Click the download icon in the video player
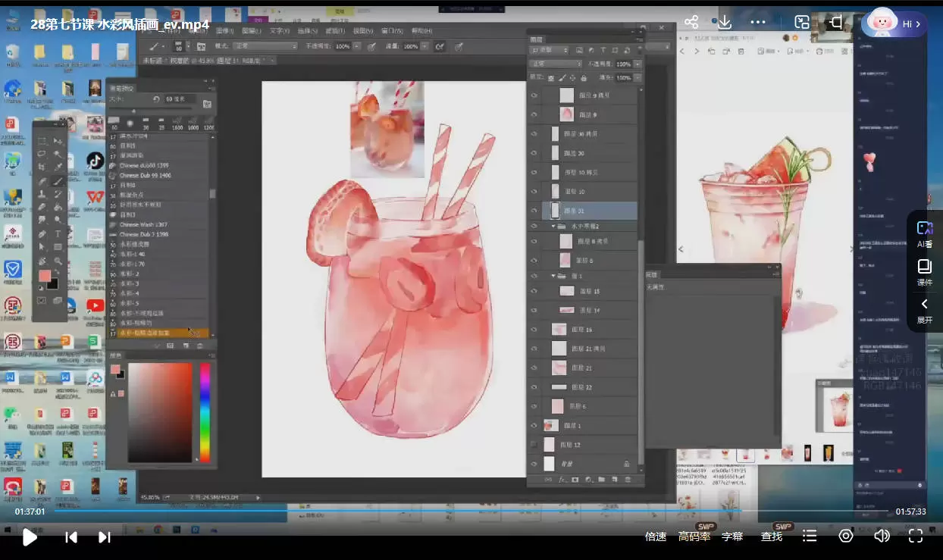 point(725,23)
